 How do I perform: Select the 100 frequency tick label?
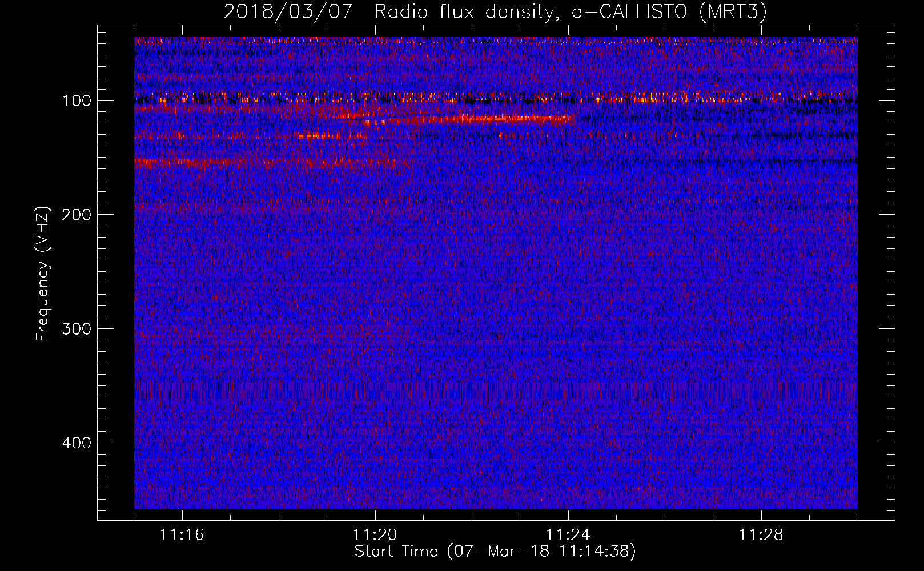[x=77, y=101]
